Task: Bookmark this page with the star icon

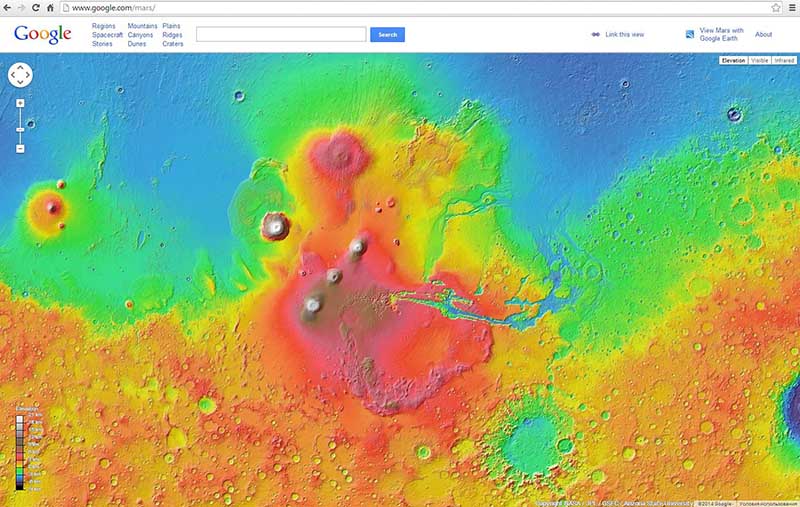Action: pos(775,7)
